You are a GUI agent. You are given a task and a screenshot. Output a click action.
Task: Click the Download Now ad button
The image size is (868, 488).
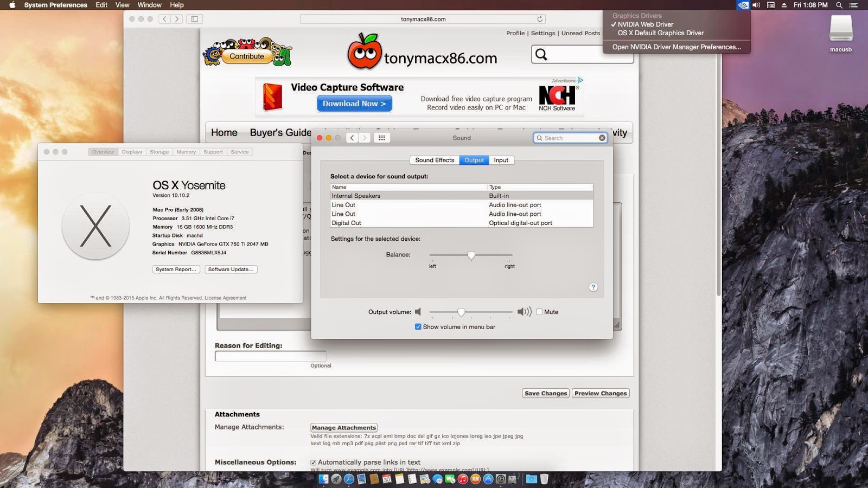[354, 104]
